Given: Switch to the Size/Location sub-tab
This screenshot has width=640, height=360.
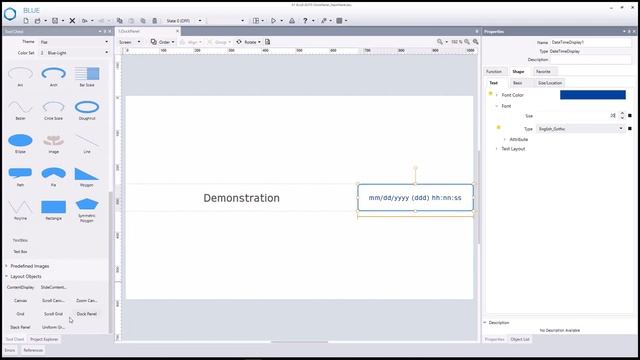Looking at the screenshot, I should pos(550,83).
